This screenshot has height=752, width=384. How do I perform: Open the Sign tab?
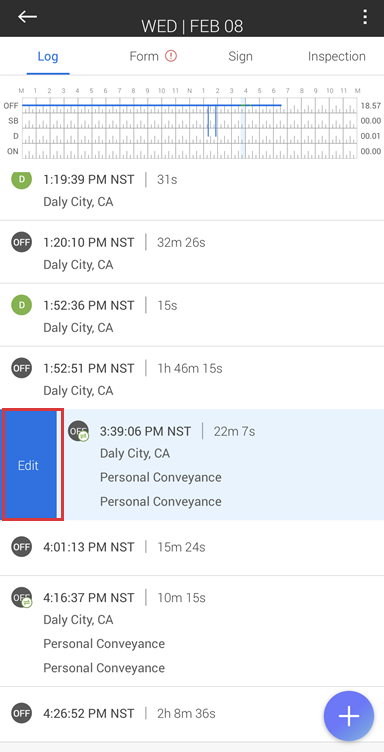coord(240,56)
